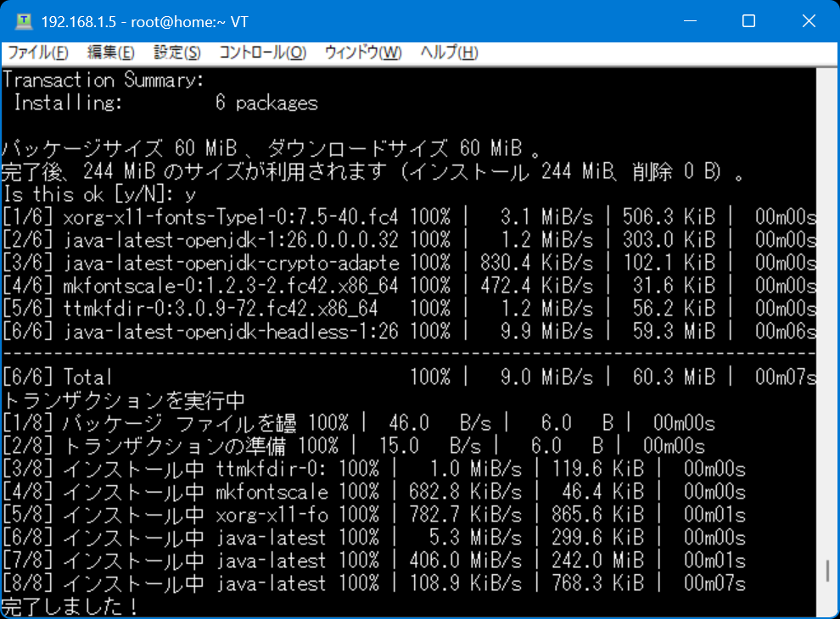Click the xorg-x11-fonts-Type1 download line
Image resolution: width=840 pixels, height=619 pixels.
pyautogui.click(x=255, y=218)
